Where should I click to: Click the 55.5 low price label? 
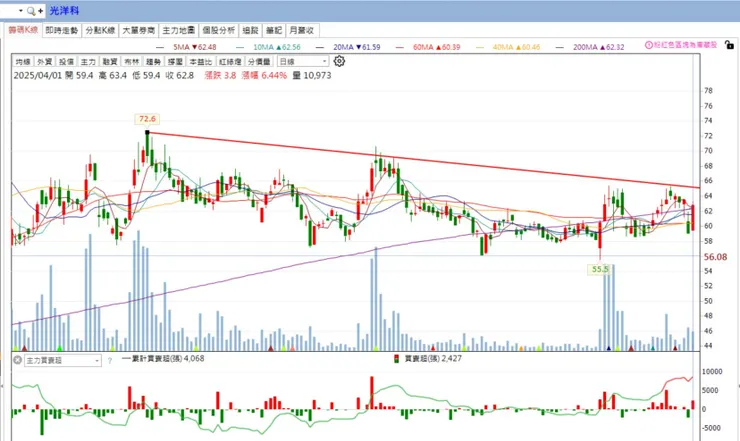point(600,269)
